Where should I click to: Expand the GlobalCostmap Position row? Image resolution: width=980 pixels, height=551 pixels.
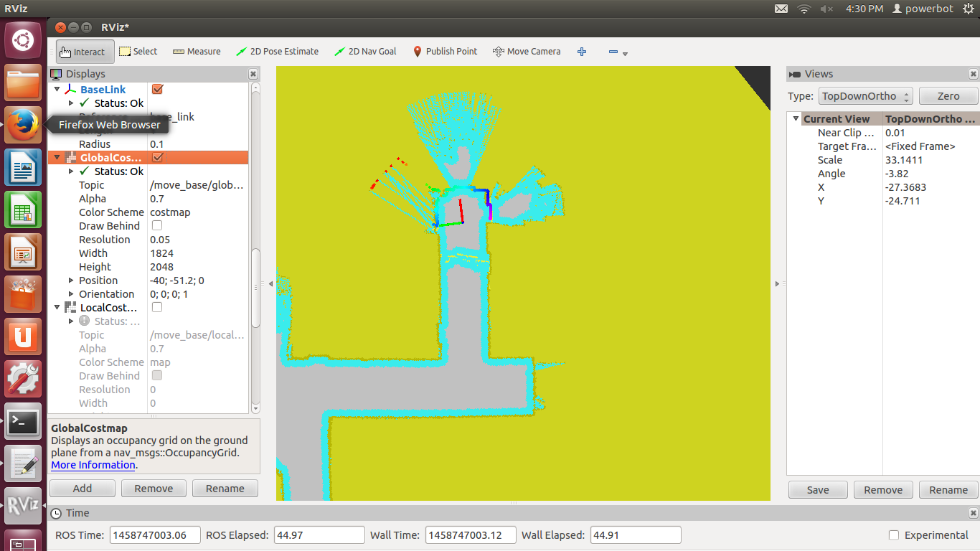coord(71,281)
